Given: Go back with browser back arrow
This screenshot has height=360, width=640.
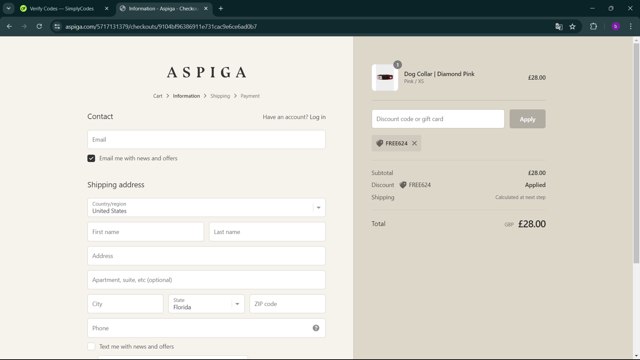Looking at the screenshot, I should [9, 27].
